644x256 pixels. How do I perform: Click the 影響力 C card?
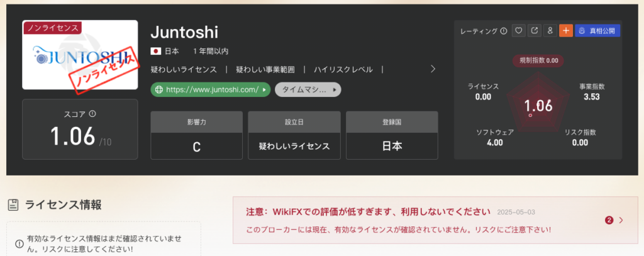[x=197, y=135]
